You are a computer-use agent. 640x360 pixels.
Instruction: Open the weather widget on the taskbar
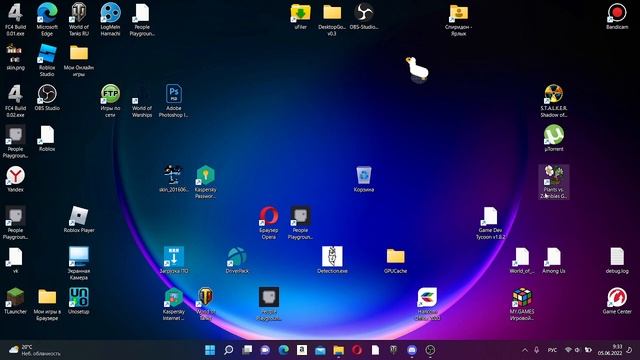coord(35,350)
